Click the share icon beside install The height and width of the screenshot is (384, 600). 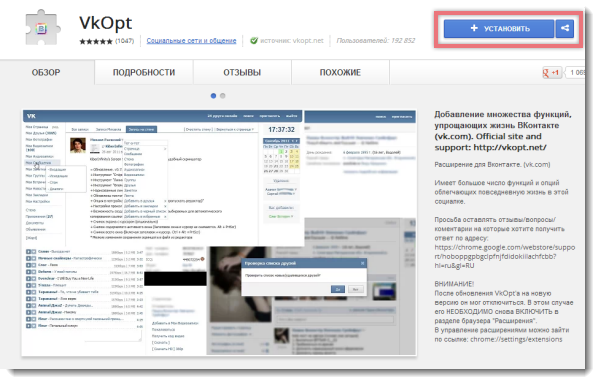point(565,28)
